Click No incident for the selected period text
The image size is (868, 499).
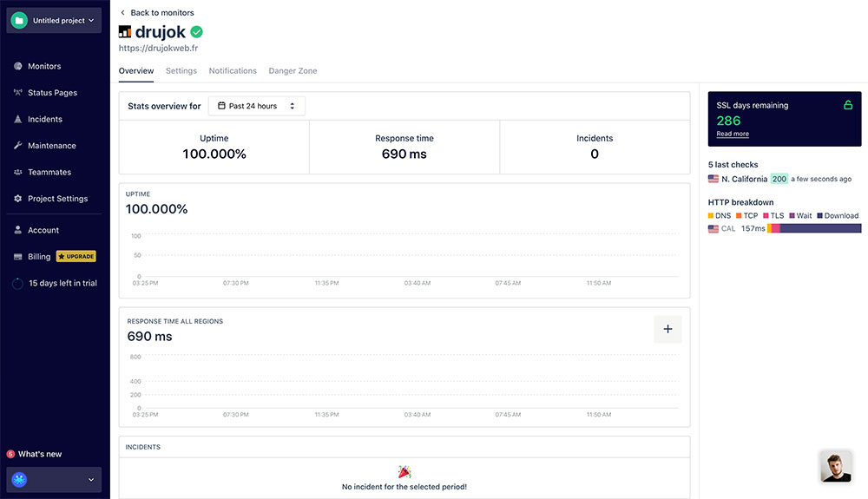(404, 487)
